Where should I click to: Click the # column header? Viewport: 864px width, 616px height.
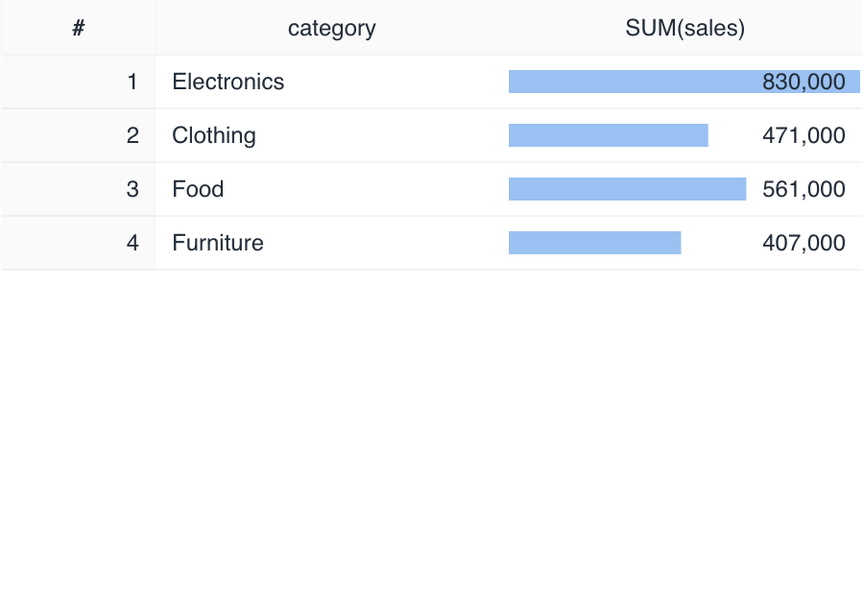point(79,29)
